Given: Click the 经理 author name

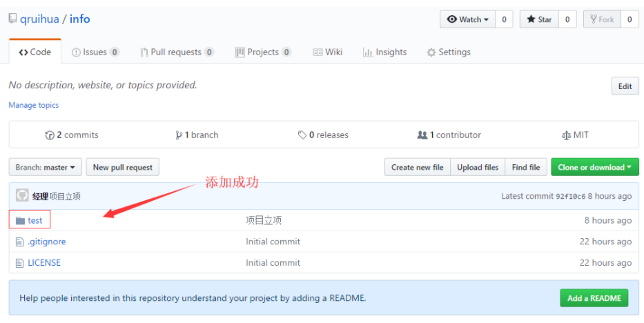Looking at the screenshot, I should [x=40, y=197].
